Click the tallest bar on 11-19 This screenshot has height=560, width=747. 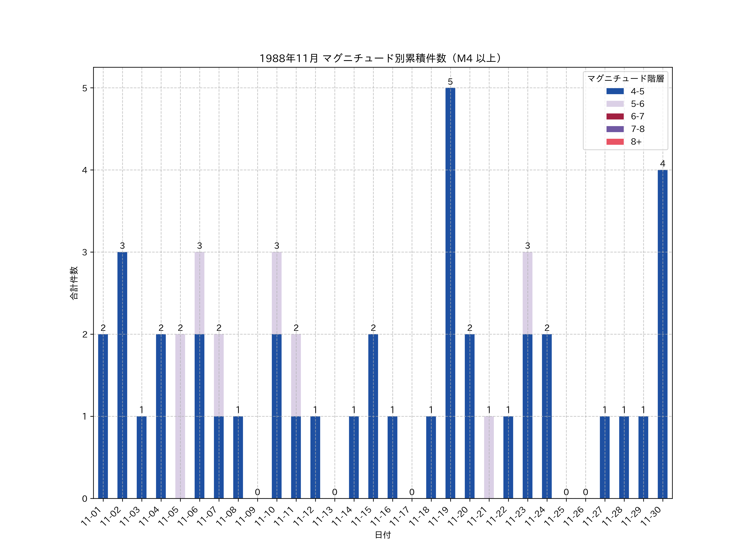450,293
